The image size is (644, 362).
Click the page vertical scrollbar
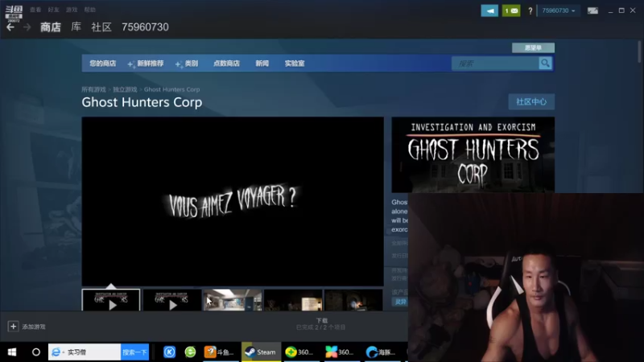[639, 51]
